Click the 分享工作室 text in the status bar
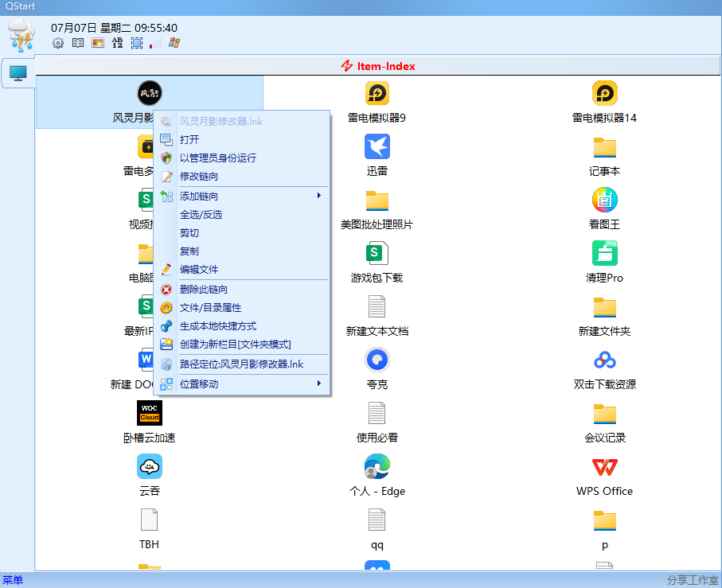The image size is (722, 588). (x=693, y=580)
